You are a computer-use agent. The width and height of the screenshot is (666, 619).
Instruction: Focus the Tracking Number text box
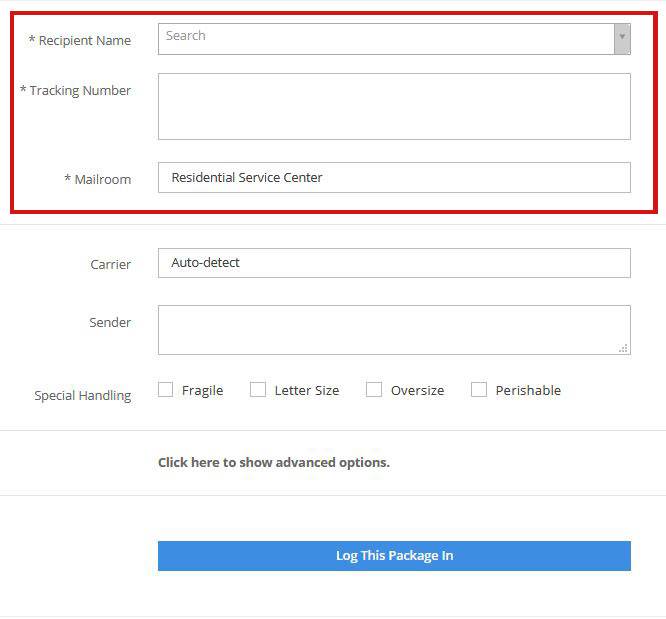(394, 106)
